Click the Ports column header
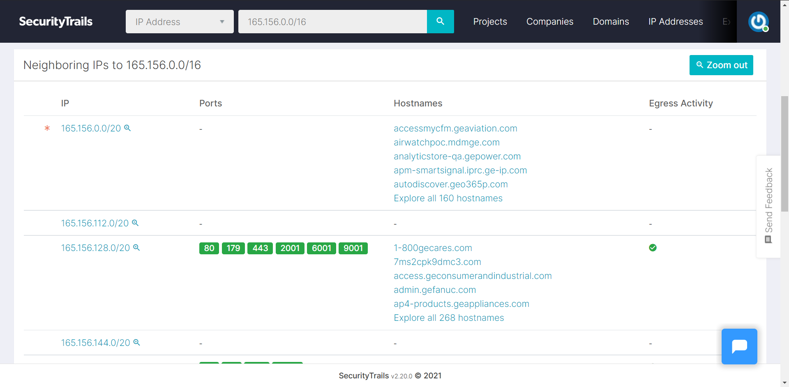Image resolution: width=789 pixels, height=387 pixels. (210, 103)
